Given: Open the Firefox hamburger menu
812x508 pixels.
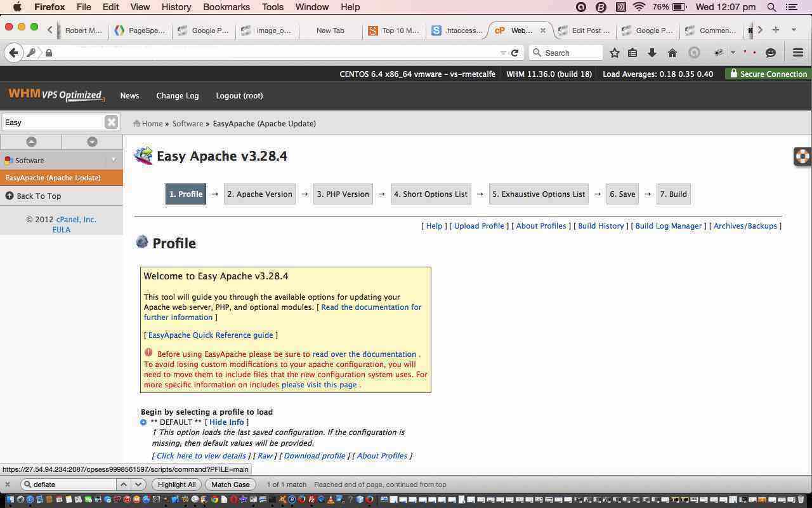Looking at the screenshot, I should click(x=798, y=53).
